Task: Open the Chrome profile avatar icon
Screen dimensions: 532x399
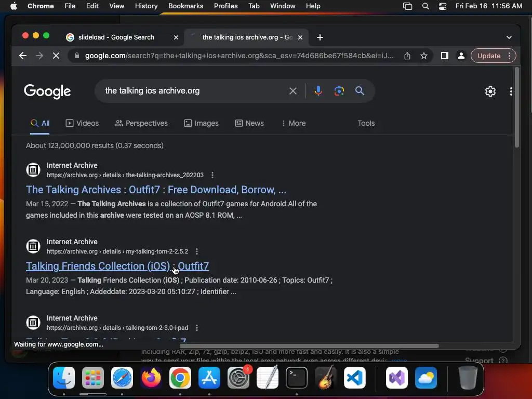Action: click(x=461, y=56)
